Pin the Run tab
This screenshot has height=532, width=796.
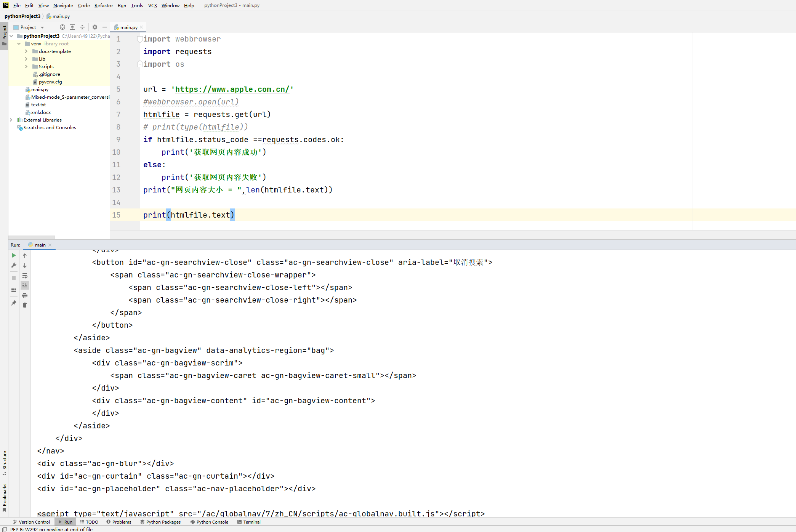pos(14,303)
